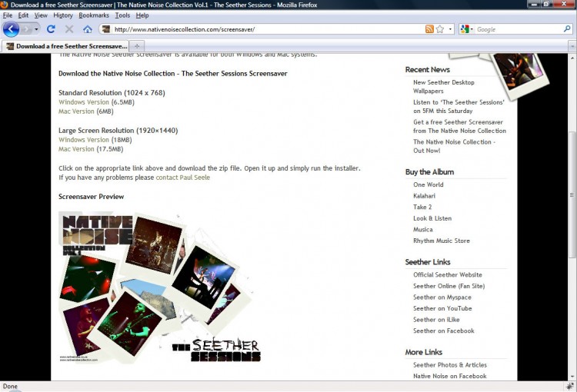Image resolution: width=577 pixels, height=392 pixels.
Task: Open the View menu
Action: click(41, 15)
